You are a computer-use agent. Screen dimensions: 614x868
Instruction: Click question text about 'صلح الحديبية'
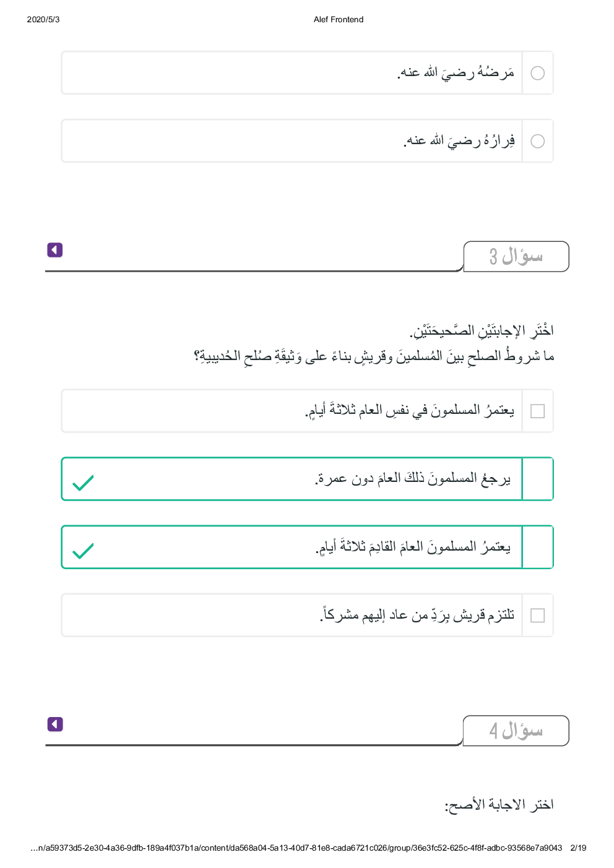click(x=374, y=356)
